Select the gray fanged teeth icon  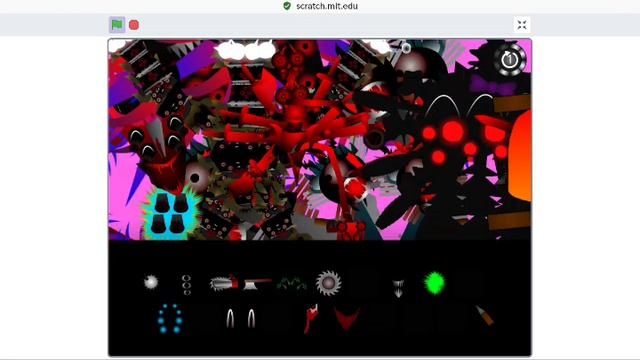(398, 288)
